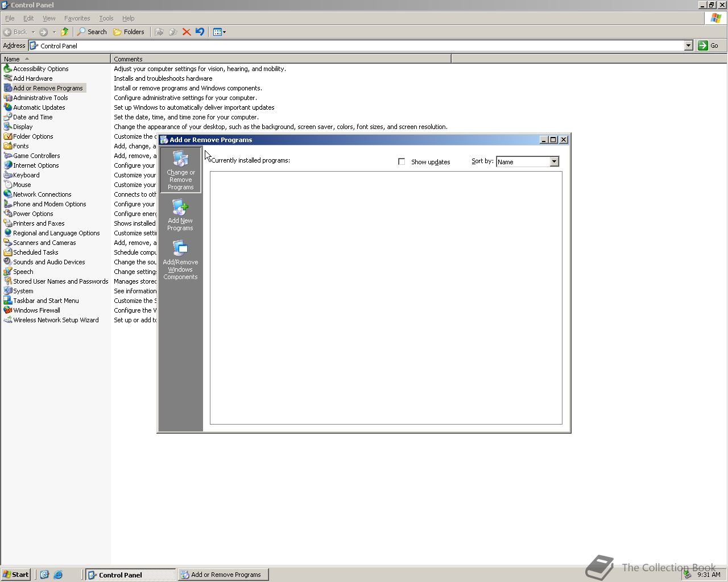Launch Internet Explorer from quick launch
The image size is (728, 582).
tap(58, 575)
